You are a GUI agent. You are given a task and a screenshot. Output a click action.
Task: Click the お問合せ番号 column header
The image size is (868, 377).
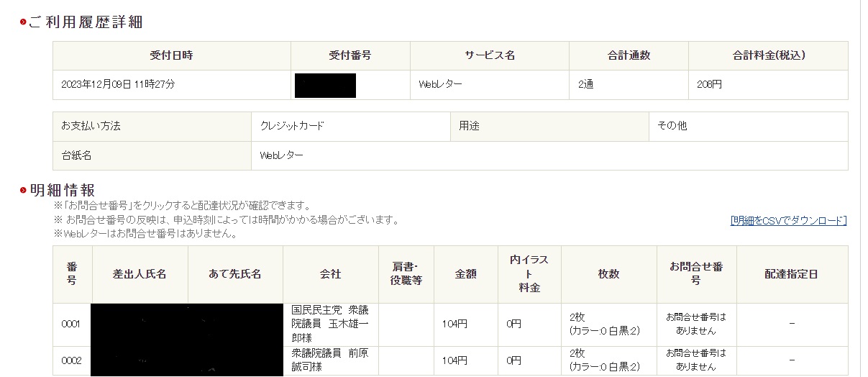pos(695,274)
